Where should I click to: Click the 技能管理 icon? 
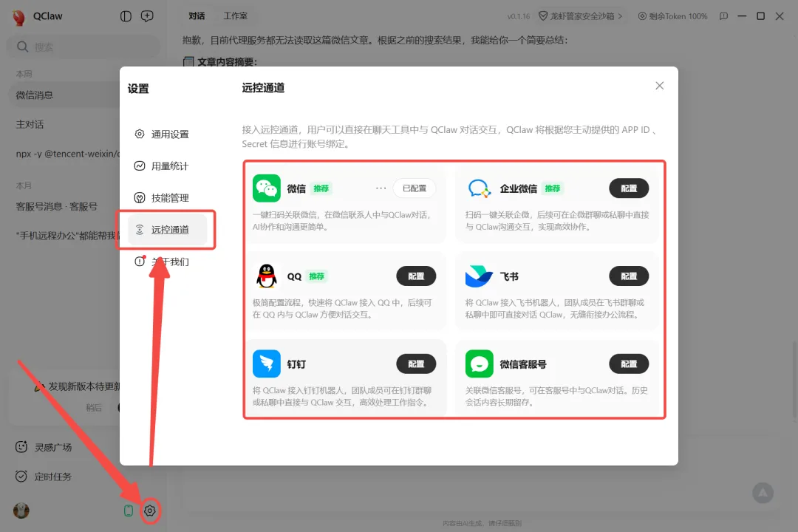point(140,197)
